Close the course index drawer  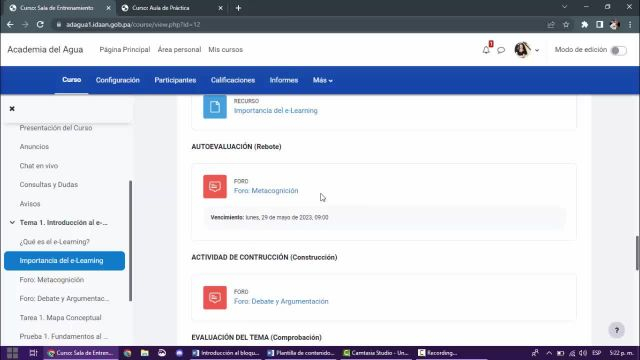pos(12,109)
